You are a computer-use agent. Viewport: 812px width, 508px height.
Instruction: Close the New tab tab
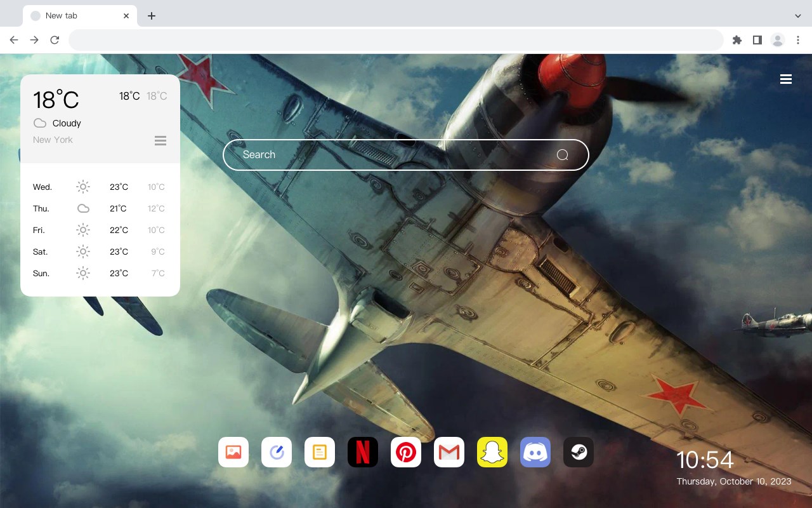[x=126, y=16]
